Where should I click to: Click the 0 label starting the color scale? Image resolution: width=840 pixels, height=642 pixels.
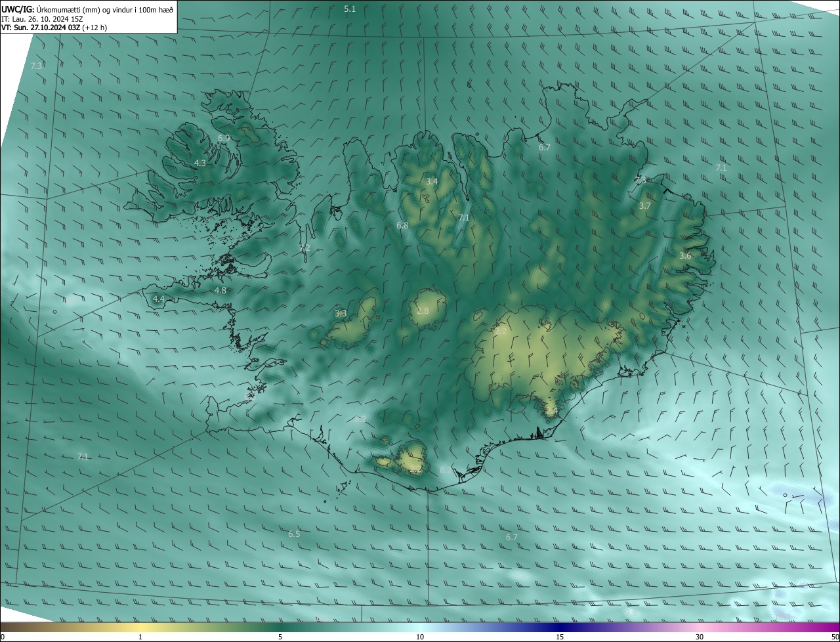[x=3, y=637]
